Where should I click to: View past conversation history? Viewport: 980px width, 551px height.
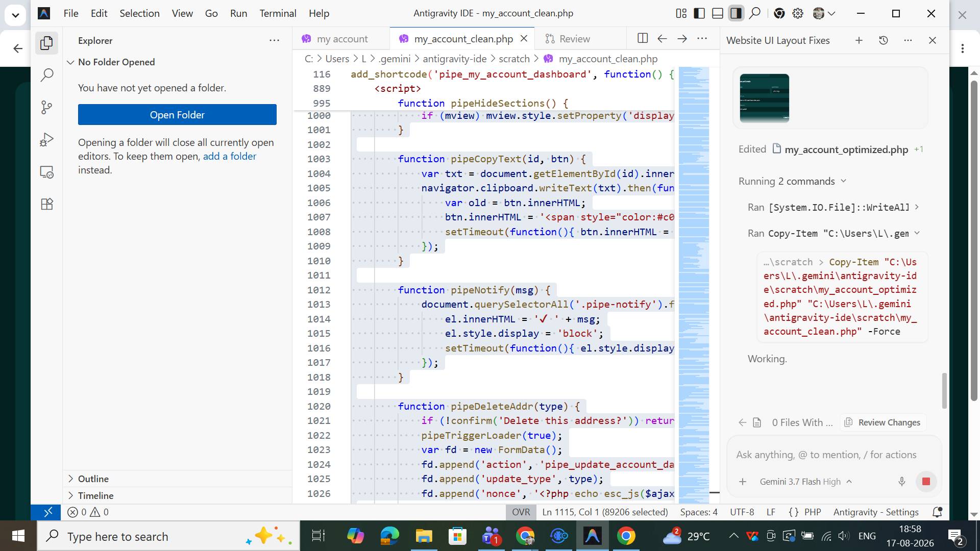884,40
